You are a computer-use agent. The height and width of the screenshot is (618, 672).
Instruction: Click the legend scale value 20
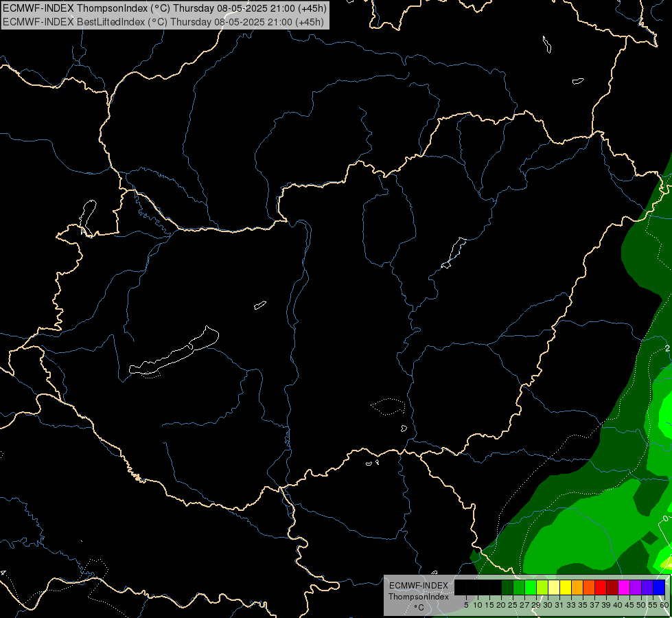click(501, 605)
